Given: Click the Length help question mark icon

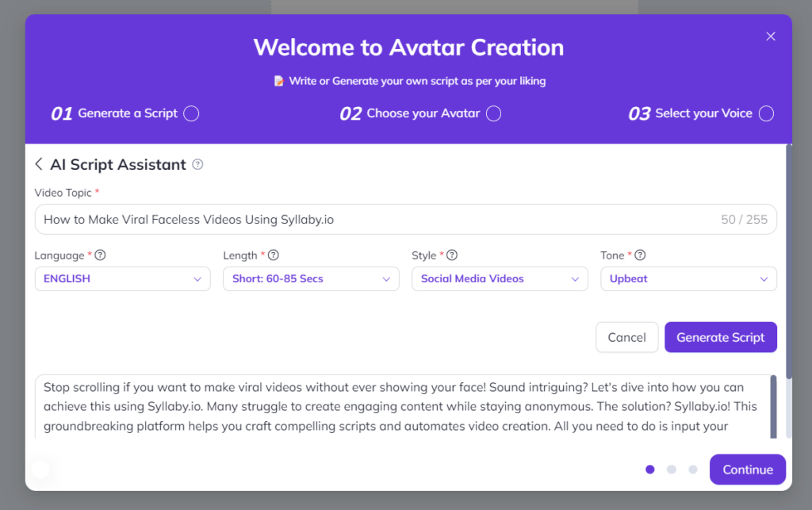Looking at the screenshot, I should (274, 255).
